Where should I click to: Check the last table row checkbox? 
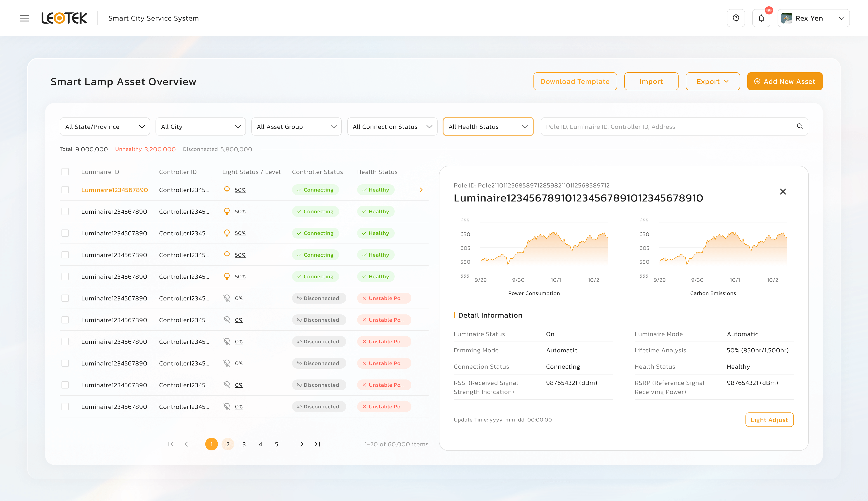(x=65, y=407)
